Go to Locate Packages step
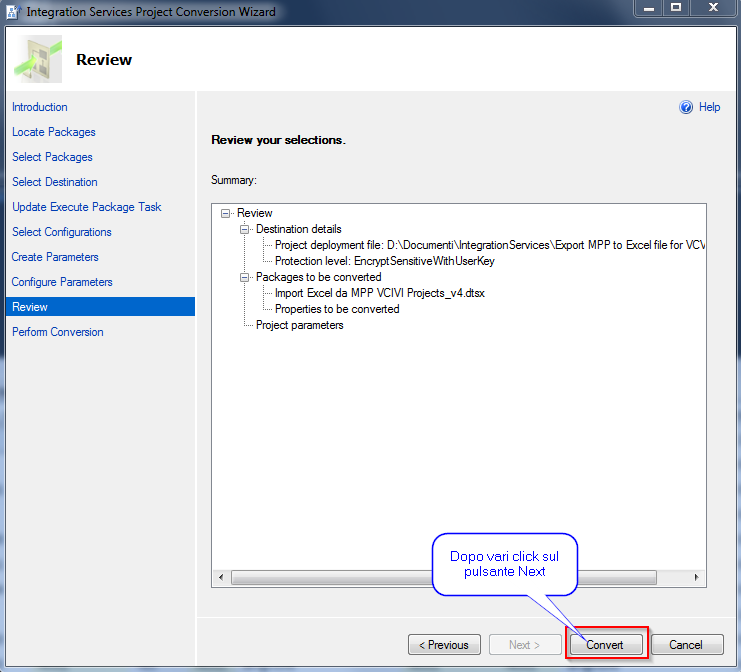 54,132
